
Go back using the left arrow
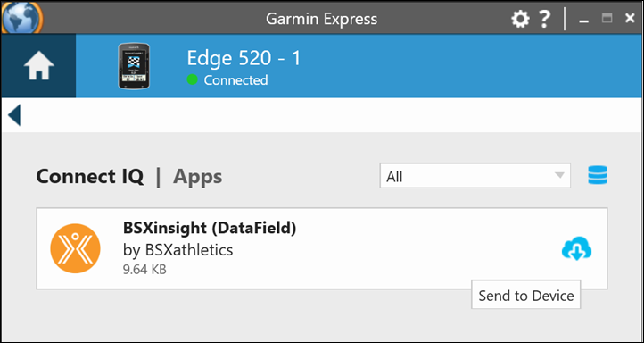[14, 114]
